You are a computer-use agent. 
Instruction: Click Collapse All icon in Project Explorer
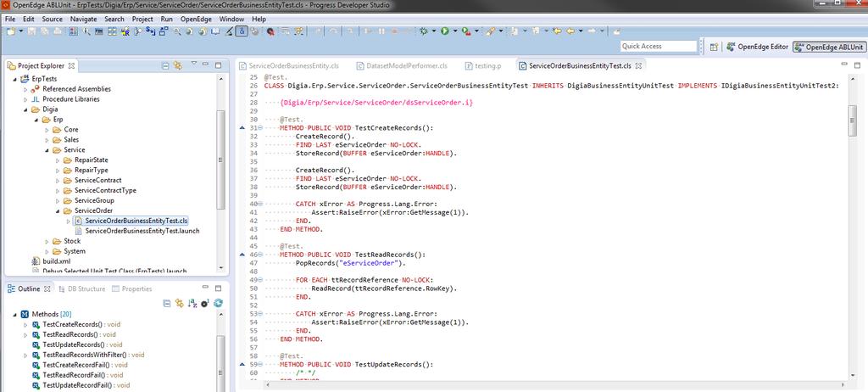tap(165, 65)
